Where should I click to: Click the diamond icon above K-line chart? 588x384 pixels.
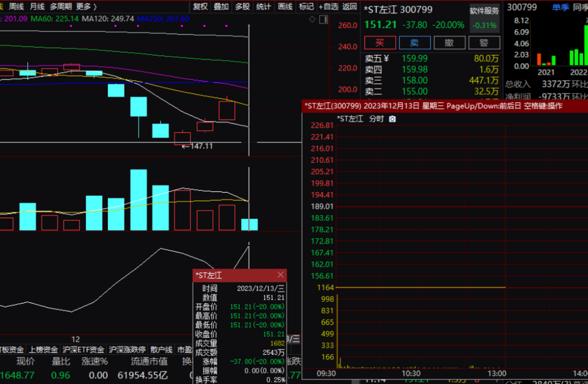312,20
